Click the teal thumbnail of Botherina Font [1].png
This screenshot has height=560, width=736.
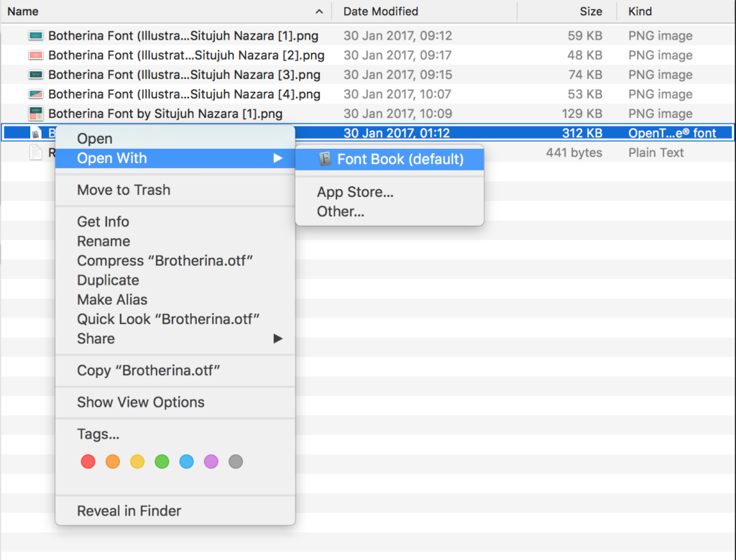tap(35, 35)
